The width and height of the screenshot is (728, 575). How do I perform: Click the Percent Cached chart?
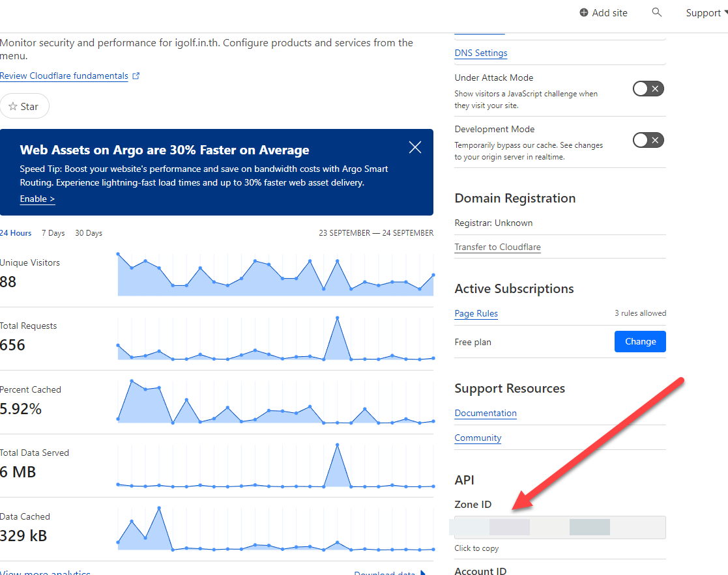[x=275, y=402]
